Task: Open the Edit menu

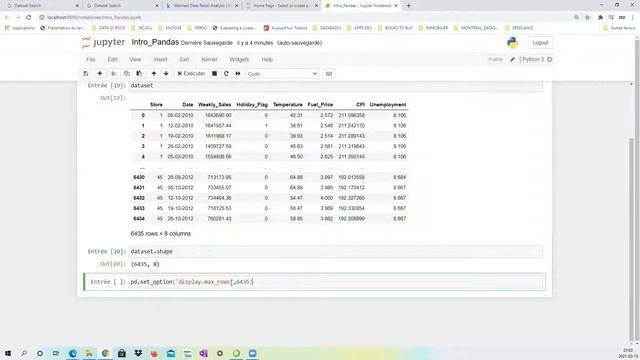Action: [x=112, y=60]
